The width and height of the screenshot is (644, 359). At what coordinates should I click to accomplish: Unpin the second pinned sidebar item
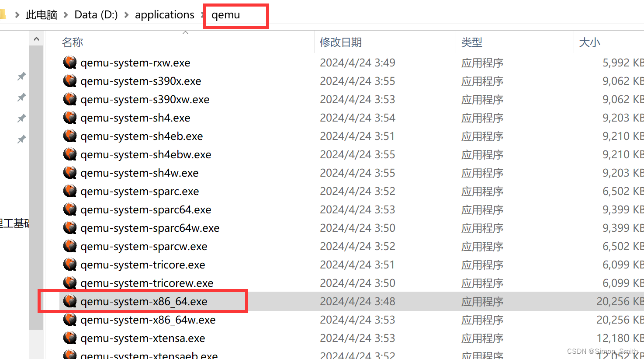[x=21, y=97]
